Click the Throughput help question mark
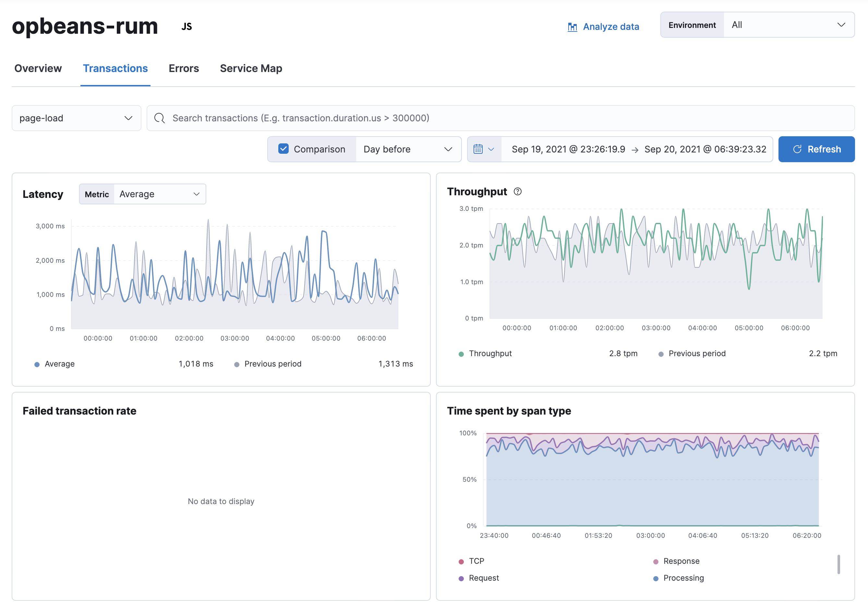This screenshot has width=868, height=604. [518, 192]
